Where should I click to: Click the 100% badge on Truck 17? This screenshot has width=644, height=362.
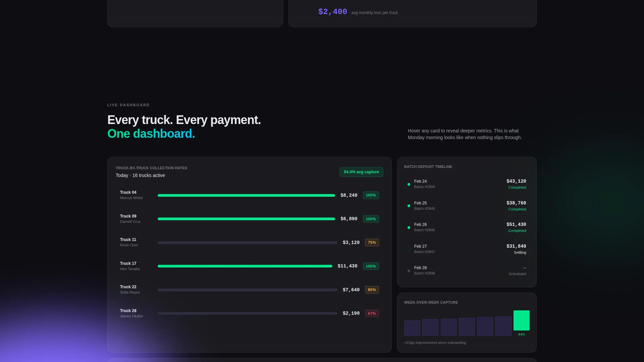[371, 266]
